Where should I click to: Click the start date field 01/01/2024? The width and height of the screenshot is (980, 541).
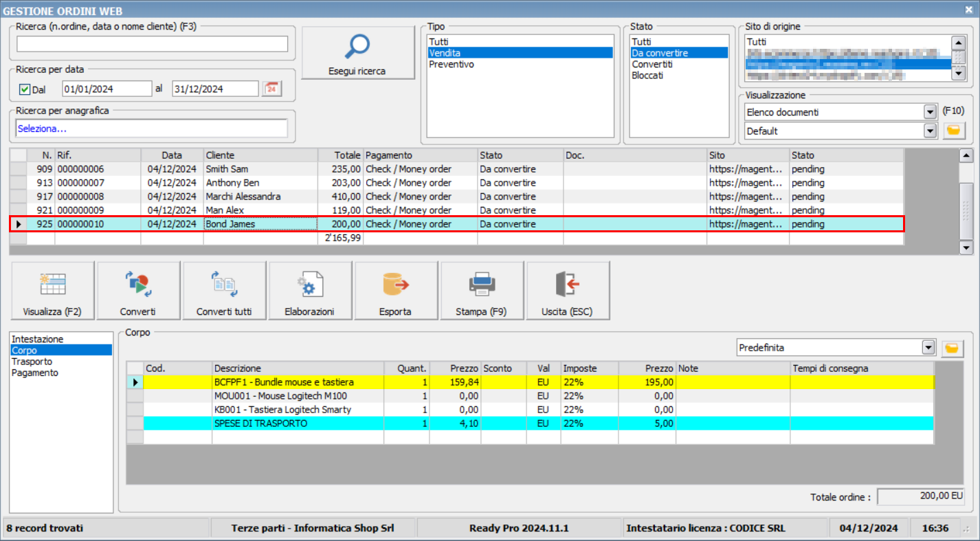(107, 89)
